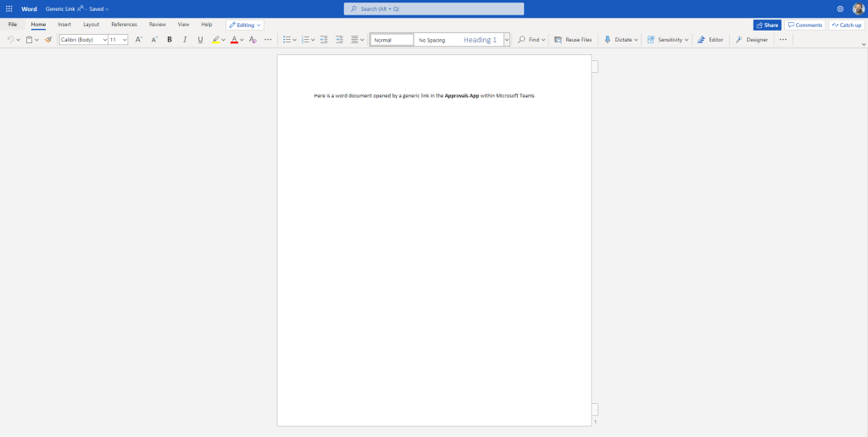This screenshot has width=868, height=437.
Task: Expand the font size dropdown
Action: pos(125,40)
